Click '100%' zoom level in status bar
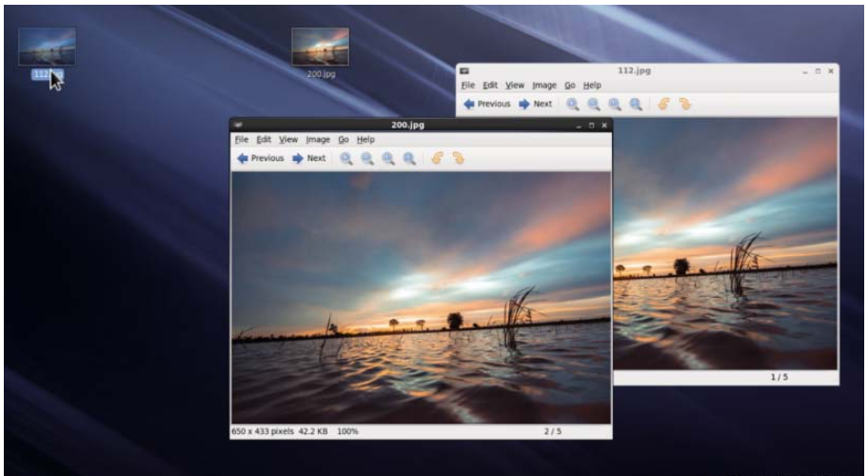 (347, 431)
